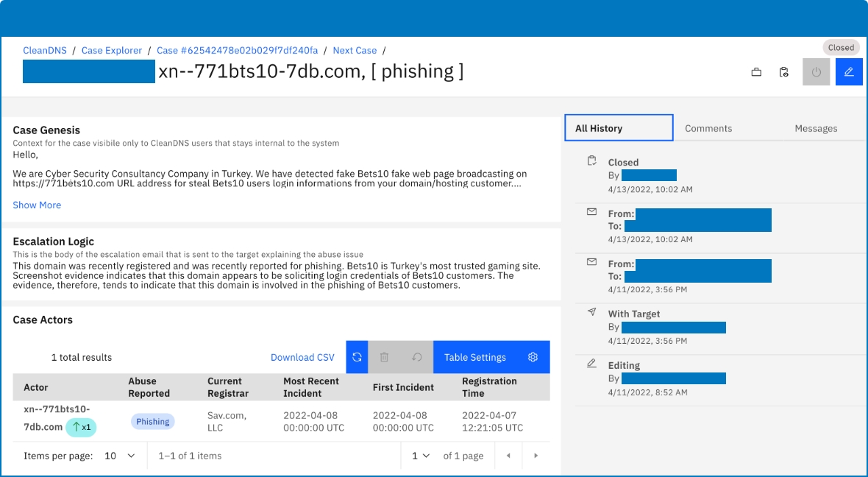Sort by Current Registrar column header
Viewport: 868px width, 477px height.
click(228, 387)
